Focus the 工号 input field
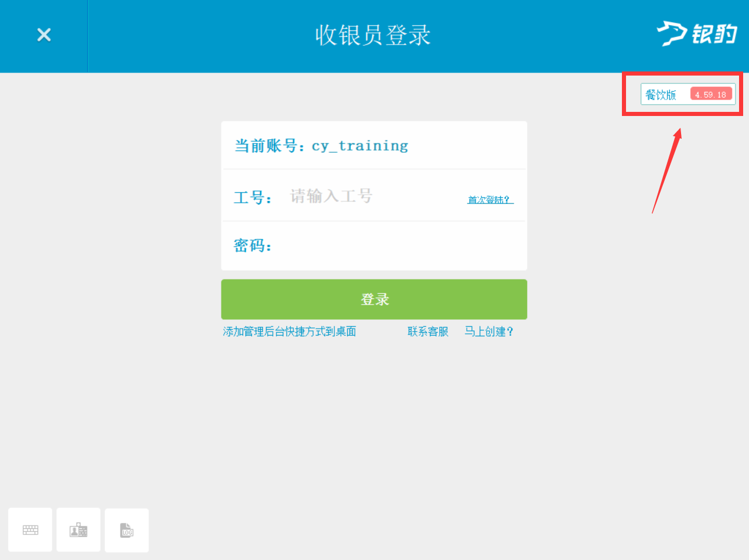Image resolution: width=749 pixels, height=560 pixels. pos(375,196)
